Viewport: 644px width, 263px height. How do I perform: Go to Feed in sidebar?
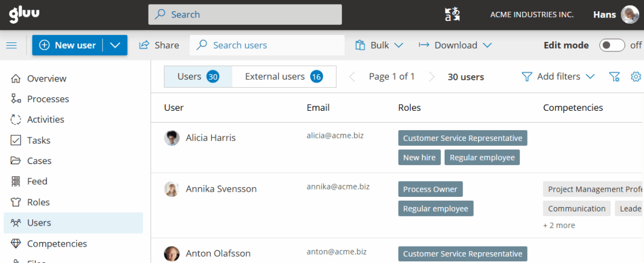tap(37, 182)
